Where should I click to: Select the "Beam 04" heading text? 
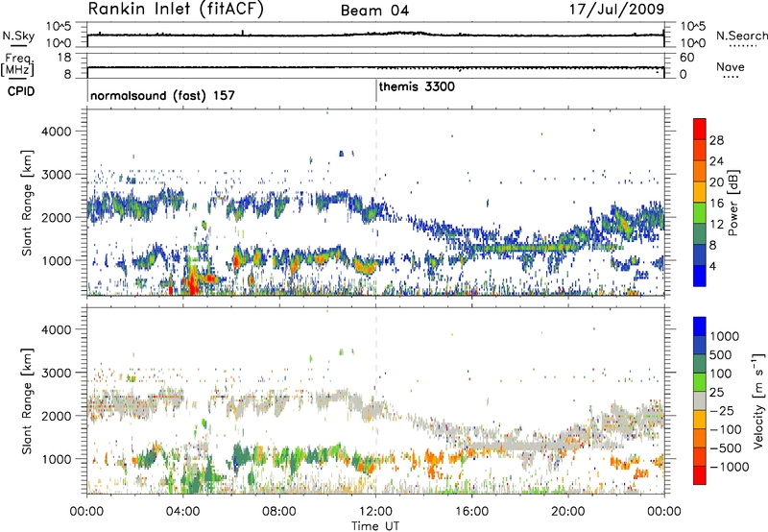tap(374, 11)
